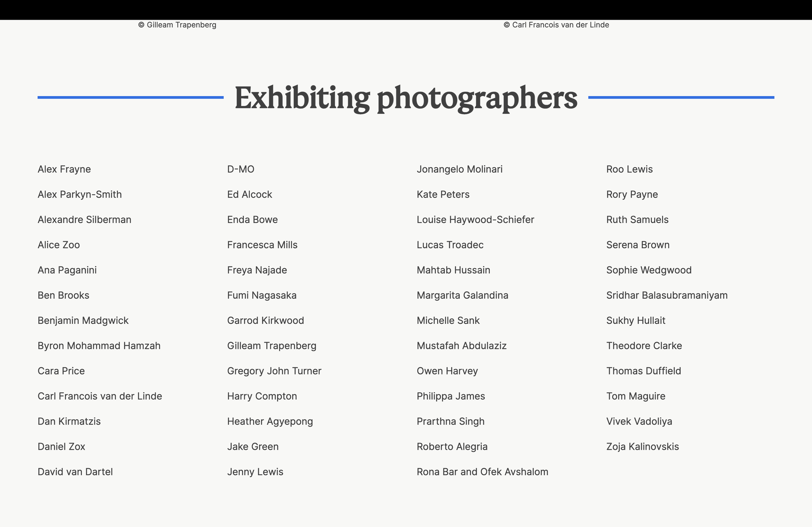This screenshot has width=812, height=527.
Task: Select Jake Green
Action: pos(253,447)
